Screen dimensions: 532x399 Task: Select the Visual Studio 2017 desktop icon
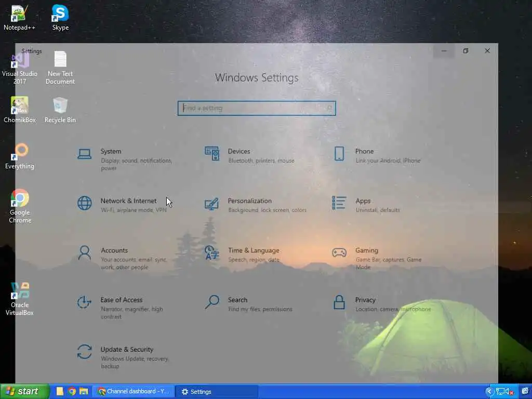pyautogui.click(x=20, y=68)
